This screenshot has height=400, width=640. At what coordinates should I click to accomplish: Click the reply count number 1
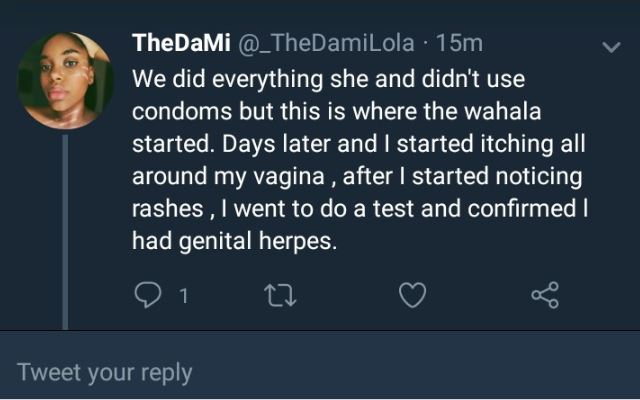tap(183, 296)
